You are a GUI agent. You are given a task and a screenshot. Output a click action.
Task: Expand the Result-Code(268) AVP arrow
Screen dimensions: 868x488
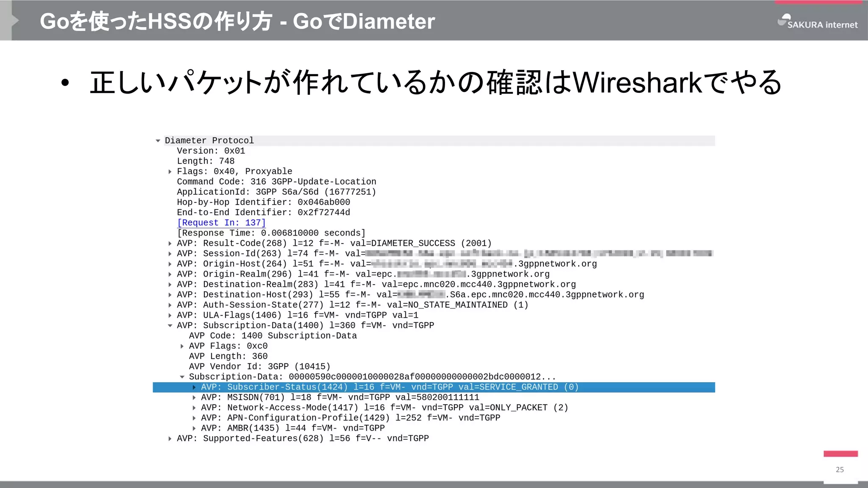click(x=170, y=244)
